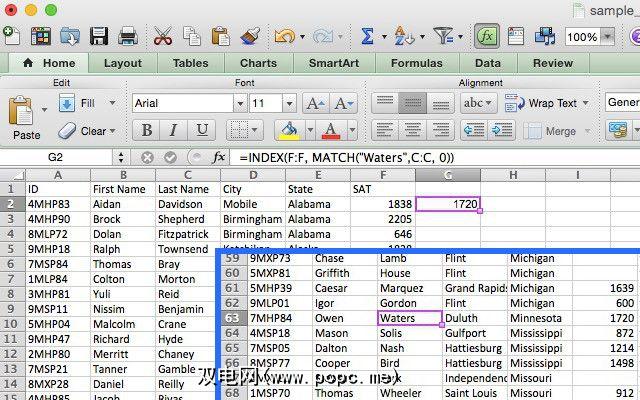Screen dimensions: 640x400
Task: Select the Format Painter brush icon
Action: click(250, 36)
